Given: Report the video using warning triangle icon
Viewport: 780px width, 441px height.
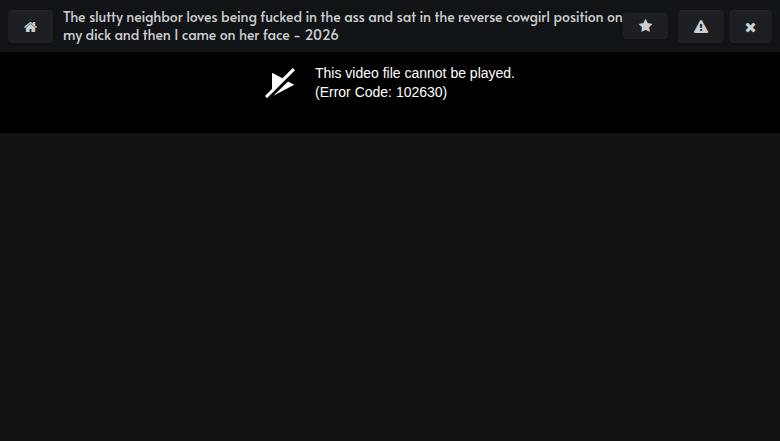Looking at the screenshot, I should click(x=701, y=26).
